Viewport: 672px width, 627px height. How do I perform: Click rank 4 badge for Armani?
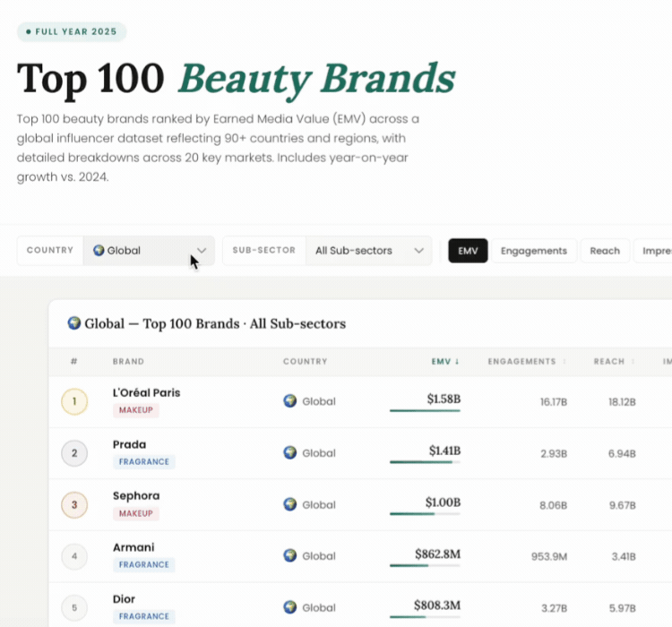pos(74,556)
